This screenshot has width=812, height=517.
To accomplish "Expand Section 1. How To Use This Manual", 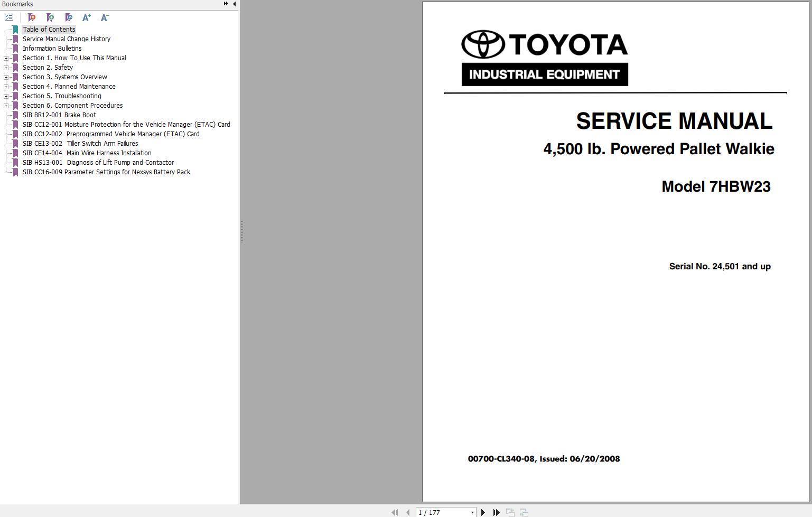I will [6, 58].
